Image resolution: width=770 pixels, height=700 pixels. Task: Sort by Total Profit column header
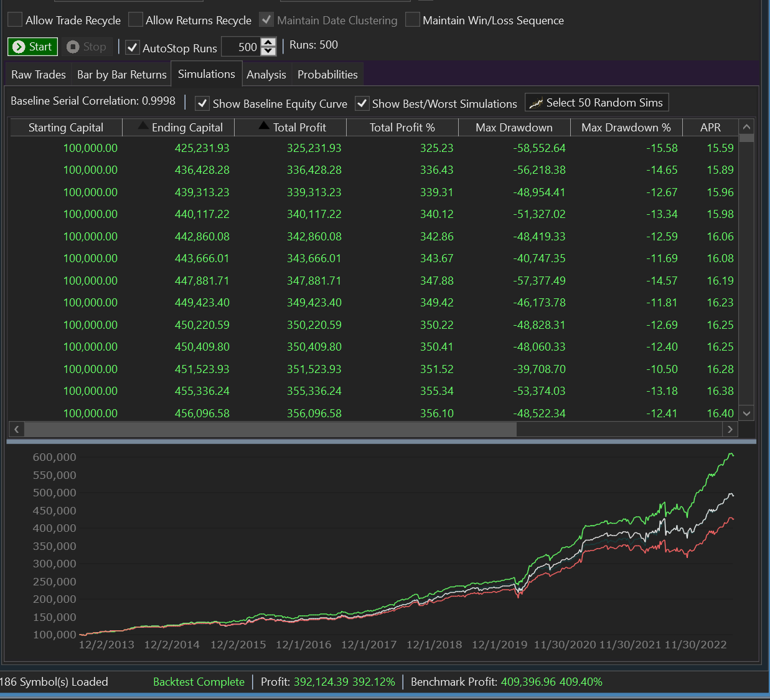(299, 128)
